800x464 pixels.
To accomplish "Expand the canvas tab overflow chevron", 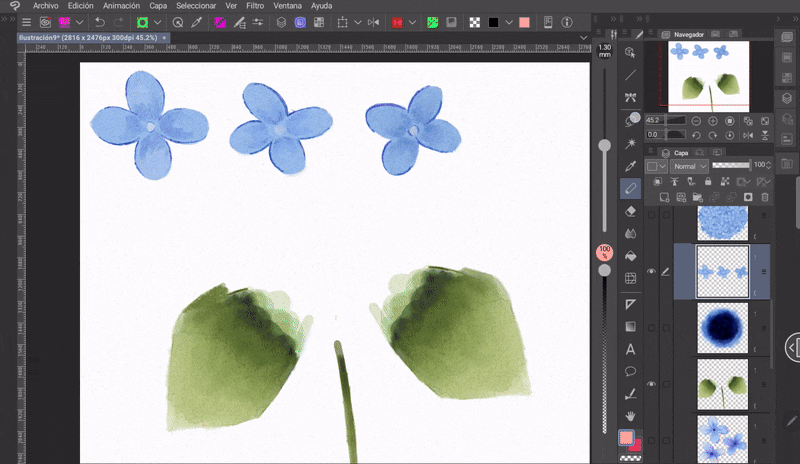I will pos(584,37).
